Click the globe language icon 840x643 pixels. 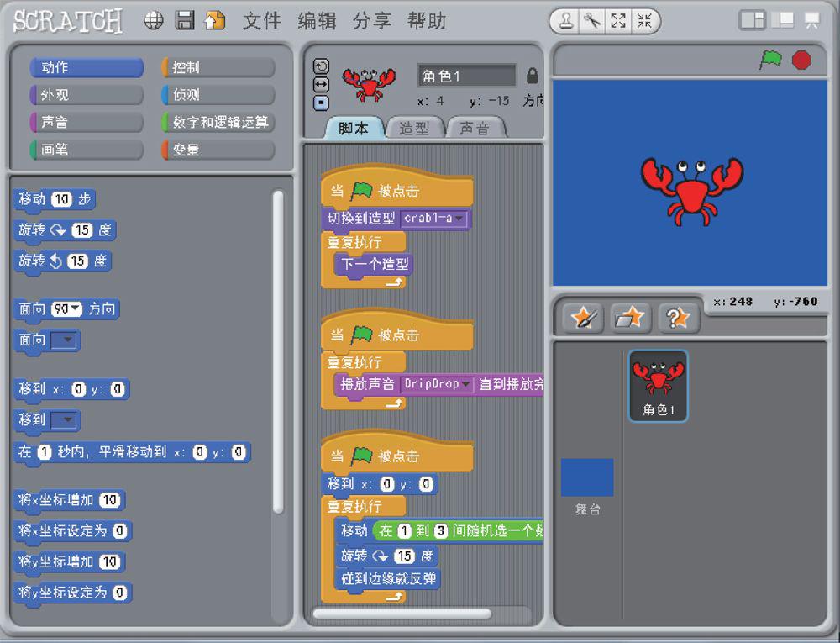point(154,21)
